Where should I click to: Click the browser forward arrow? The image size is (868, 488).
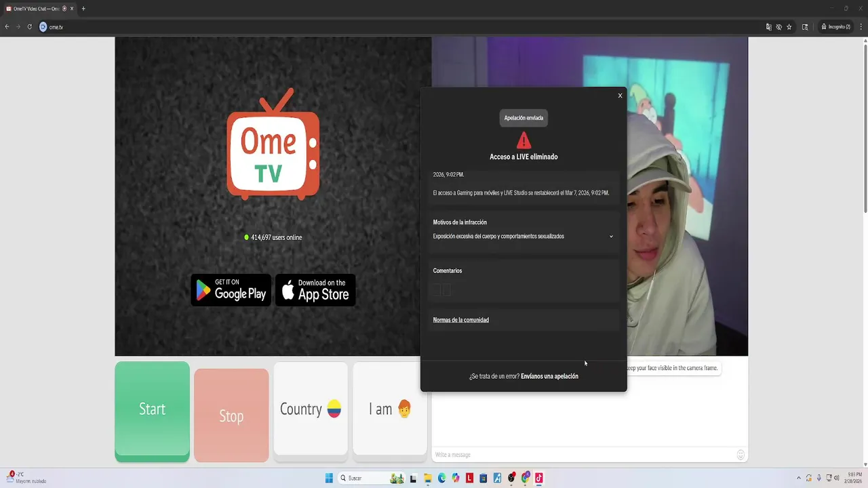pyautogui.click(x=18, y=27)
